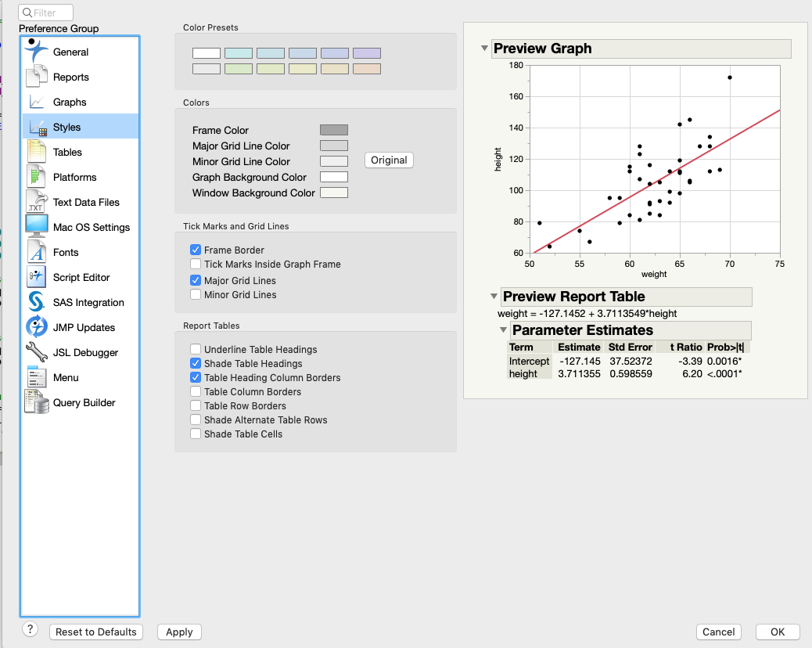The image size is (812, 648).
Task: Open the Frame Color swatch
Action: point(334,129)
